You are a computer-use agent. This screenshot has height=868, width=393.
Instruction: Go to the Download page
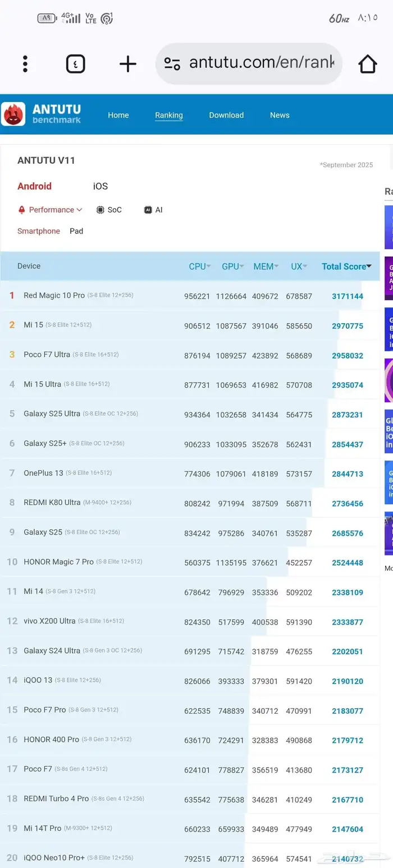(x=226, y=115)
